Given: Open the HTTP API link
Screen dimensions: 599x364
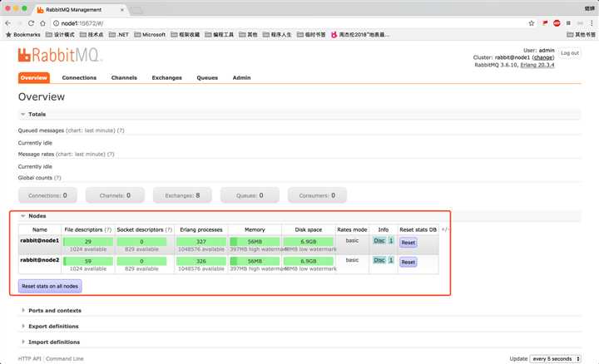Looking at the screenshot, I should pos(29,359).
